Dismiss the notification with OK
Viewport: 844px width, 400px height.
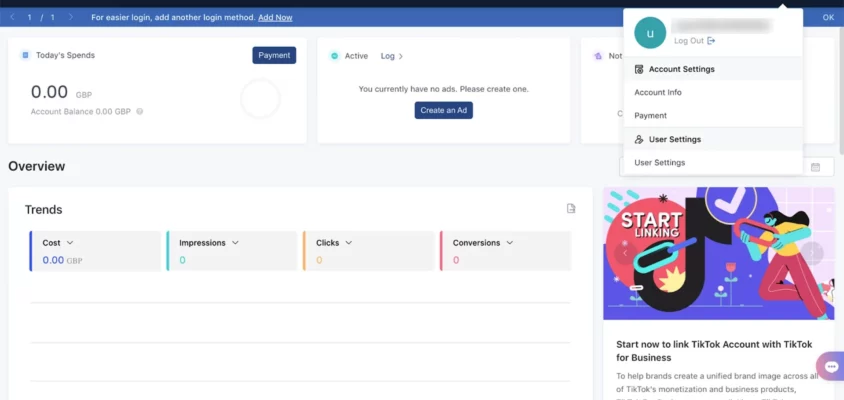(x=828, y=17)
